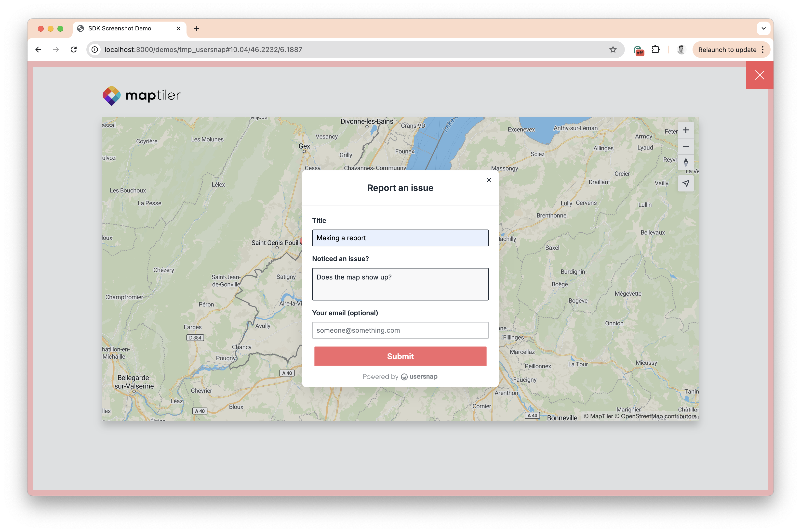The height and width of the screenshot is (532, 801).
Task: Go back to previous page
Action: pos(38,50)
